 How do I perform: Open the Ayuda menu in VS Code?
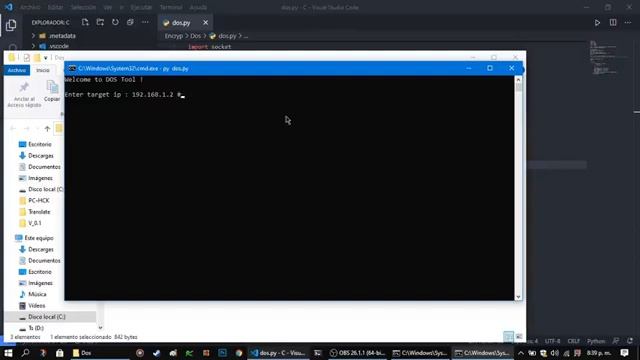coord(198,7)
